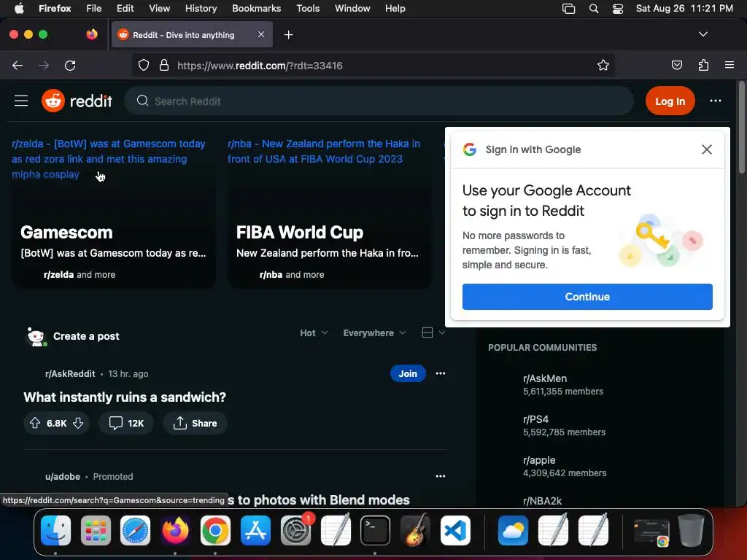The height and width of the screenshot is (560, 747).
Task: Open the Apple menu
Action: tap(19, 9)
